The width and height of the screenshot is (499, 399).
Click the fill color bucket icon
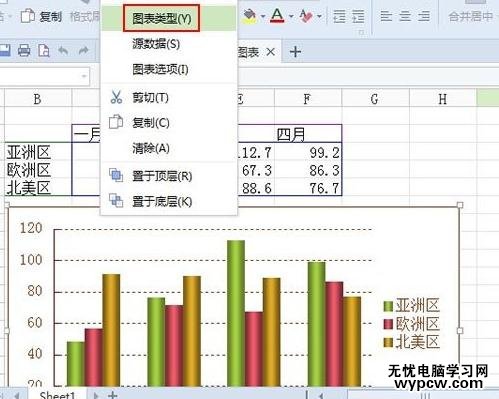(250, 16)
